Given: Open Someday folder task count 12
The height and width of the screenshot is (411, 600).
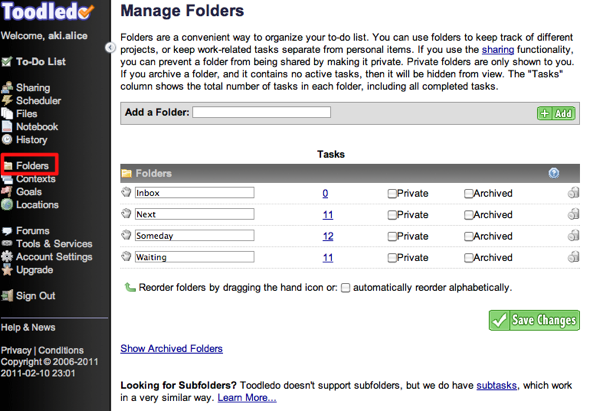Looking at the screenshot, I should [x=328, y=236].
